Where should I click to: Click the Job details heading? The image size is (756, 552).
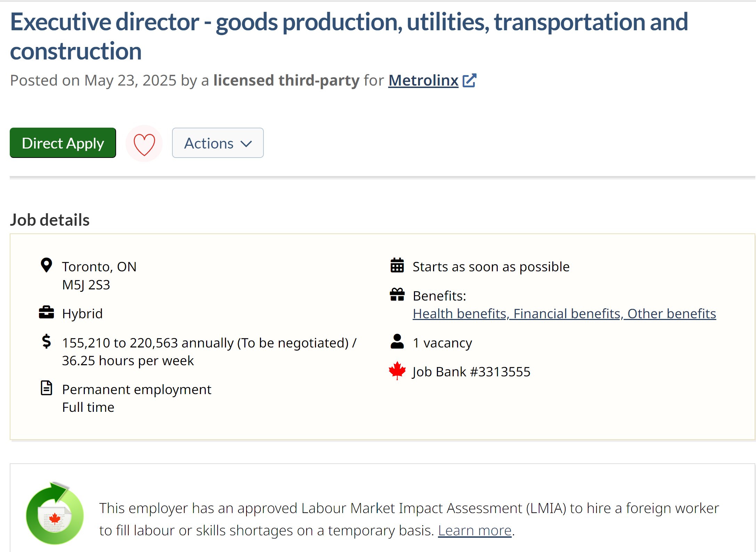click(x=50, y=220)
